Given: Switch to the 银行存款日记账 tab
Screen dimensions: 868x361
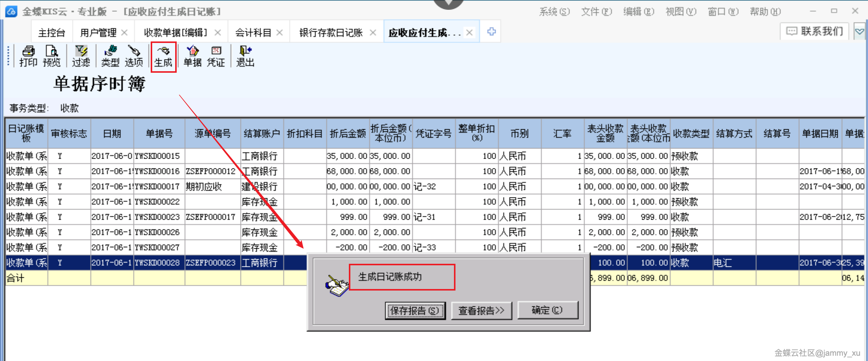Looking at the screenshot, I should coord(331,33).
